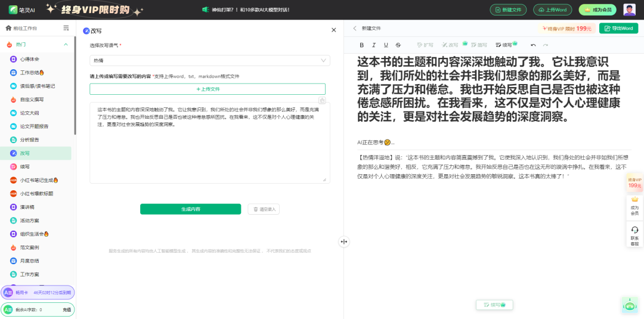Toggle underline formatting
The height and width of the screenshot is (319, 644).
tap(386, 45)
